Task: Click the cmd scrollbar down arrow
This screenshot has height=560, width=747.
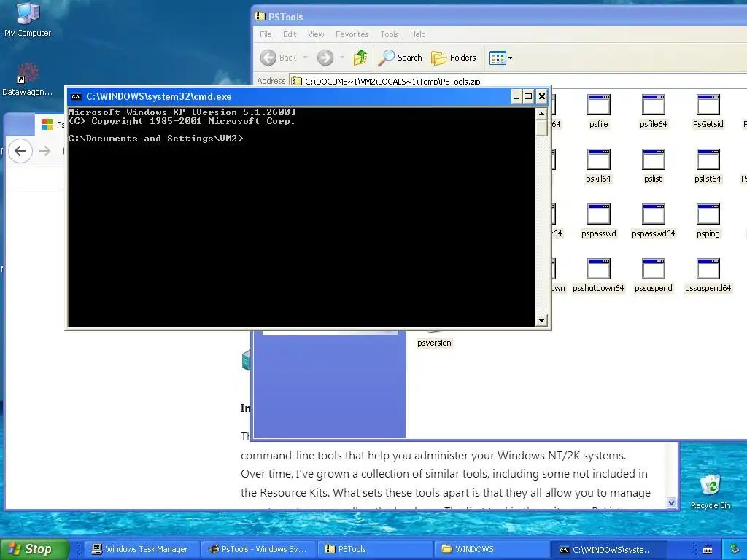Action: (541, 321)
